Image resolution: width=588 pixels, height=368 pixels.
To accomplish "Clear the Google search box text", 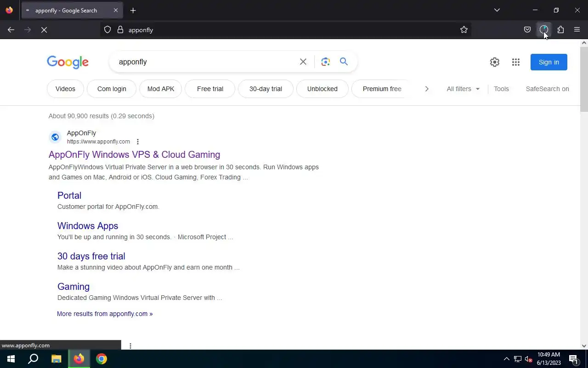I will pos(303,62).
